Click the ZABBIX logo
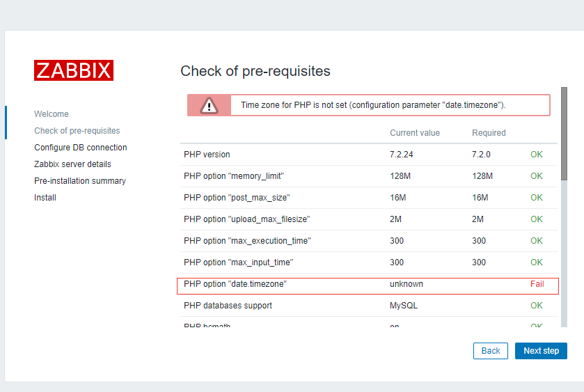 73,70
